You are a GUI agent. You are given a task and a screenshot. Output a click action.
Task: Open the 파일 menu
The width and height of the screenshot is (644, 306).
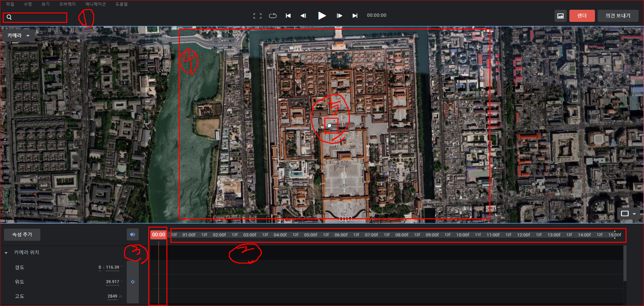click(10, 4)
